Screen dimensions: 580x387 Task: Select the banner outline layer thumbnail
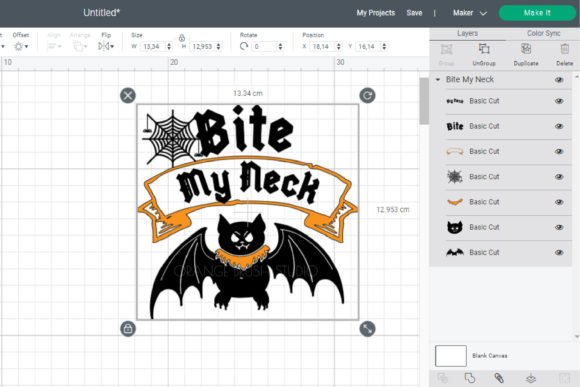(455, 151)
